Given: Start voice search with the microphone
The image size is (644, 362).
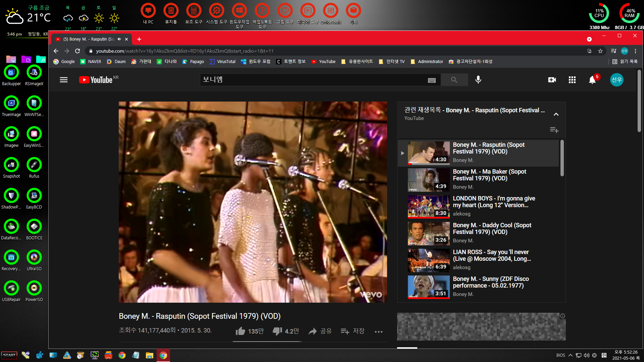Looking at the screenshot, I should (x=478, y=80).
